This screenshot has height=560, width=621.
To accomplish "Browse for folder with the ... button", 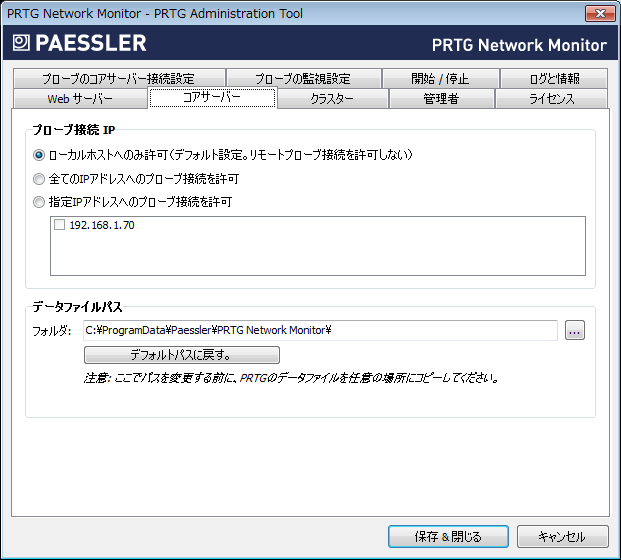I will point(575,330).
